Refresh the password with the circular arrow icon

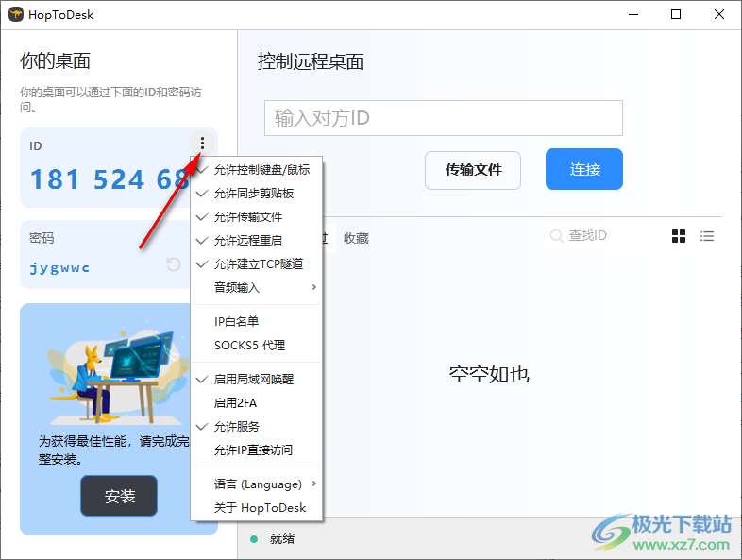click(174, 264)
